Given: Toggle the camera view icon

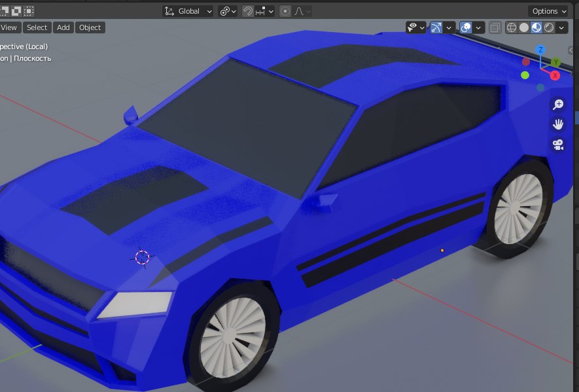Looking at the screenshot, I should click(558, 145).
